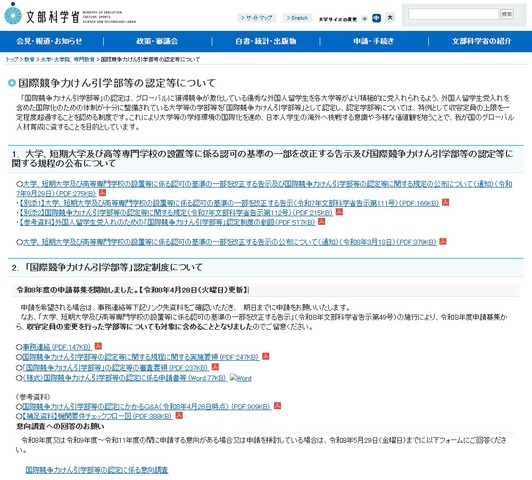Go to 大学・大学院、専門教育 breadcrumb
The height and width of the screenshot is (480, 532).
[x=68, y=59]
